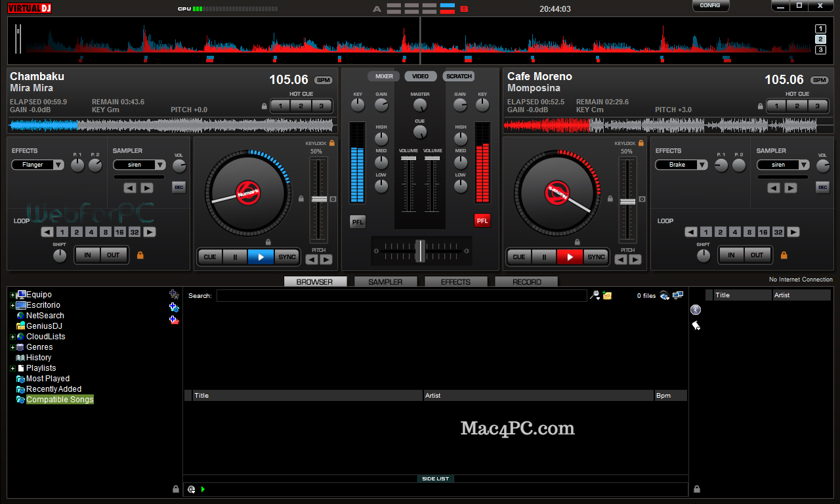The height and width of the screenshot is (504, 840).
Task: Toggle right deck keylock padlock
Action: pos(641,143)
